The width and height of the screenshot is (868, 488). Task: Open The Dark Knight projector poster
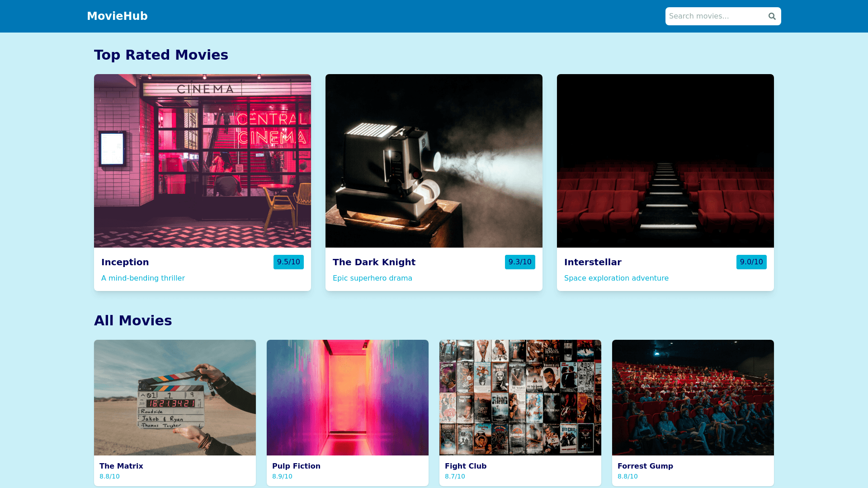pos(434,160)
